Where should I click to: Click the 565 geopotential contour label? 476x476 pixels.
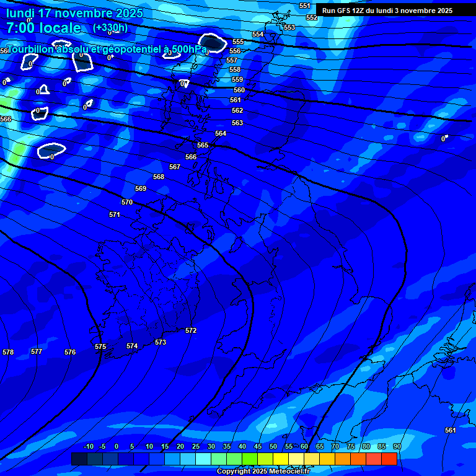203,145
